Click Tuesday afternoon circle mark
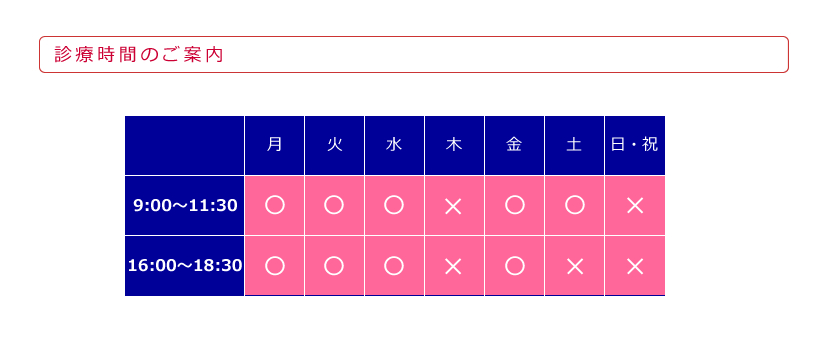 pos(334,265)
